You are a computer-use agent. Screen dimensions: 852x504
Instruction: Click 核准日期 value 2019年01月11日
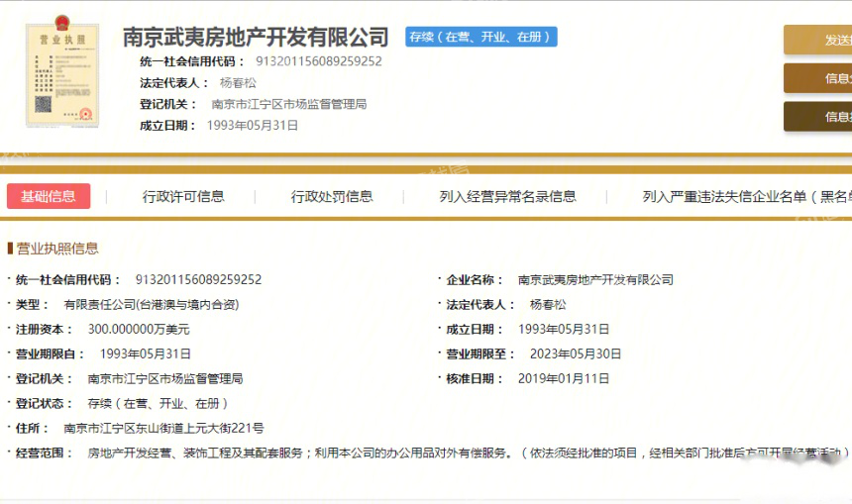tap(564, 378)
